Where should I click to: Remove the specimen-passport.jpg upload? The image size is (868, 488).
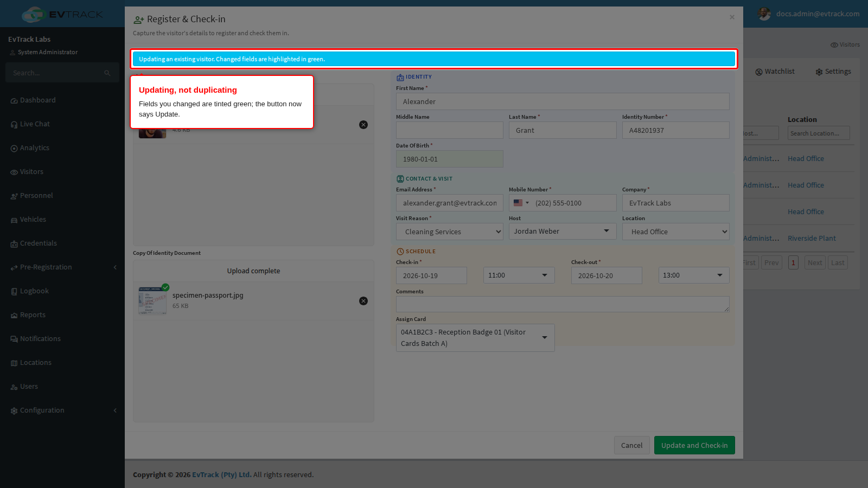(x=363, y=301)
